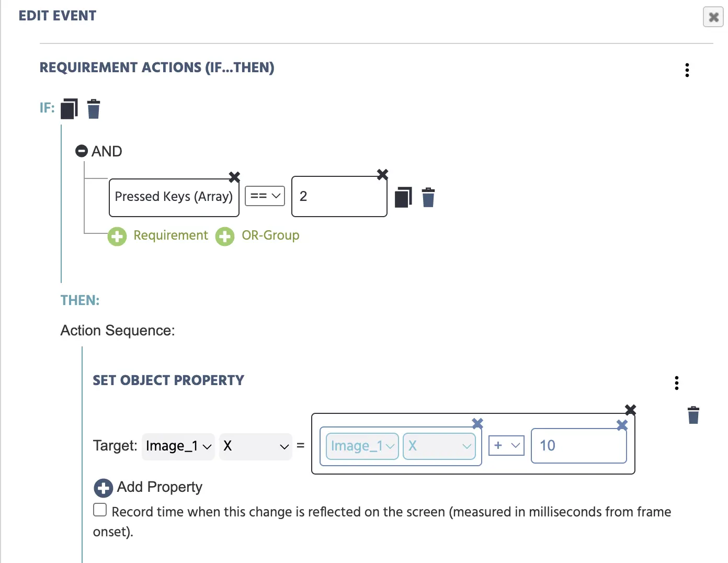Collapse the AND group

[x=82, y=151]
